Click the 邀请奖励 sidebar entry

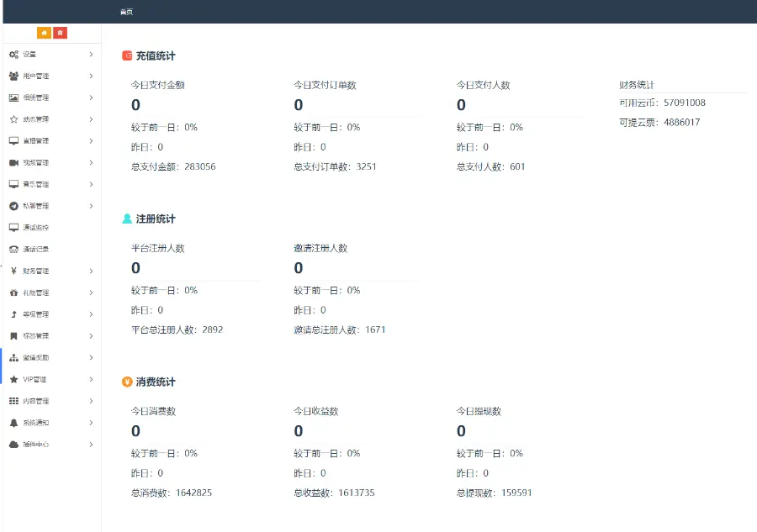pos(35,357)
